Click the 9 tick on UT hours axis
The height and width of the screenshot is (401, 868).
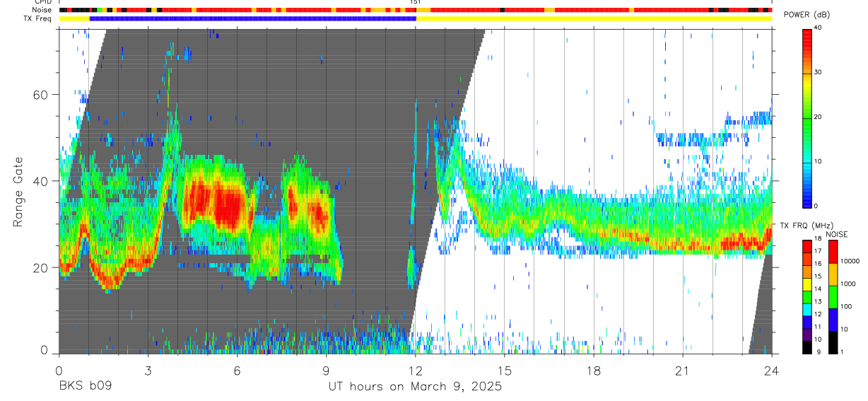(326, 369)
